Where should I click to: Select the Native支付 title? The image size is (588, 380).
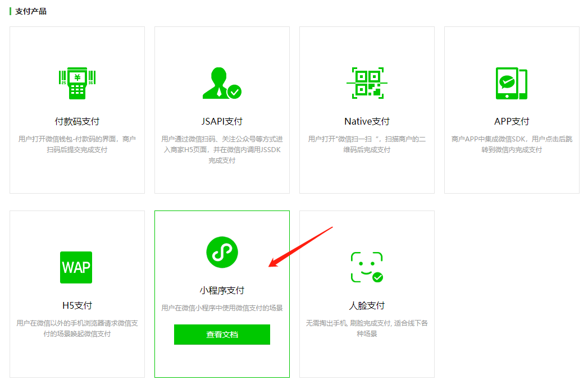(x=367, y=121)
